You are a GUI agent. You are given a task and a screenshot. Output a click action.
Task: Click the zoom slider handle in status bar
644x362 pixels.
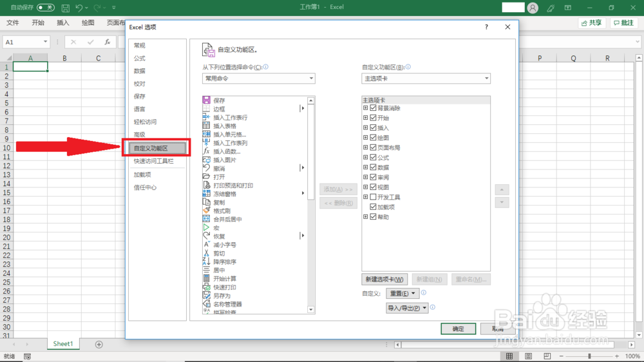click(589, 356)
